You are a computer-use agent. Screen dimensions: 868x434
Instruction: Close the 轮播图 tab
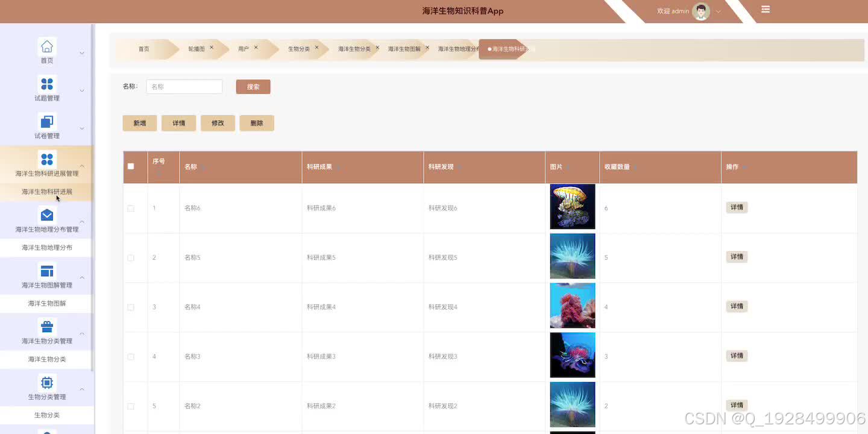coord(212,48)
